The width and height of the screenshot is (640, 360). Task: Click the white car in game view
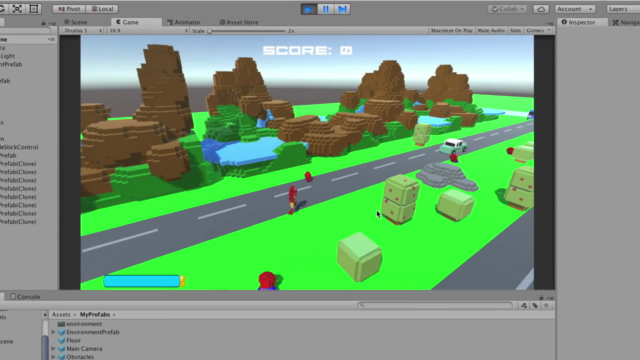click(453, 146)
